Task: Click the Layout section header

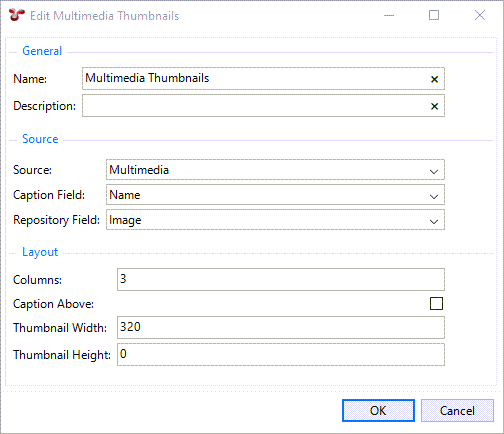Action: tap(40, 252)
